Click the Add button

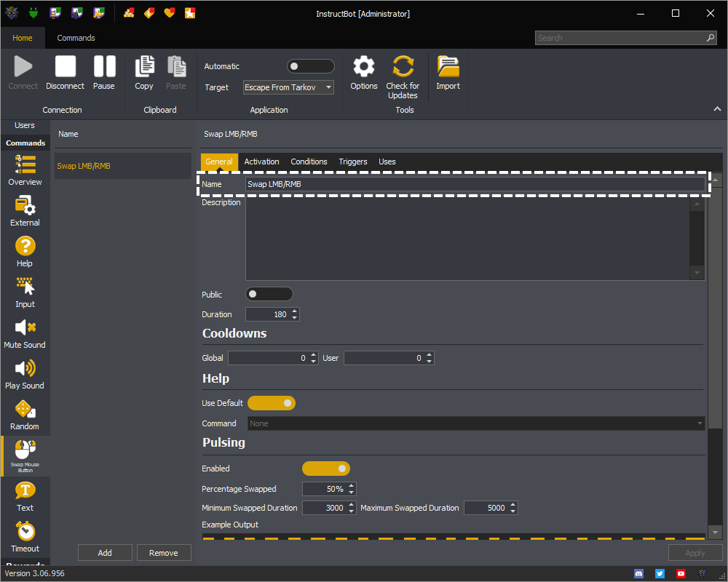105,553
